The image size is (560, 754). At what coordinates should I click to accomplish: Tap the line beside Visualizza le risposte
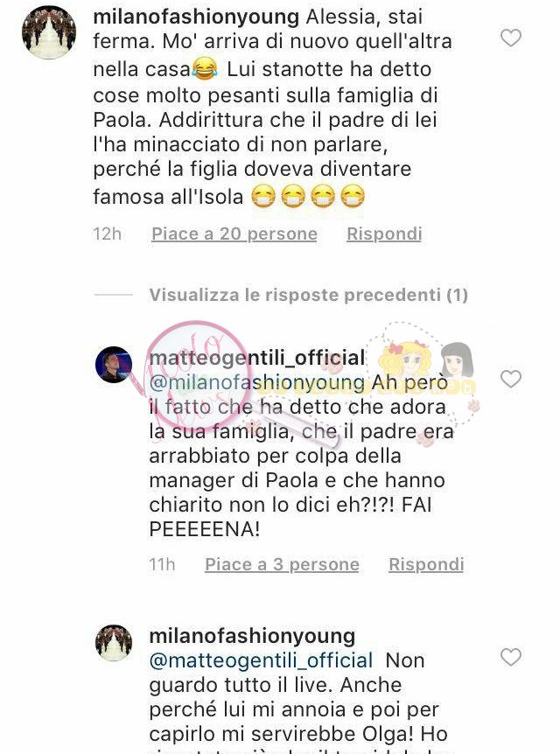(114, 294)
